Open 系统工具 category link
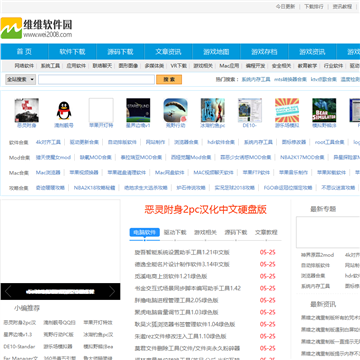 coord(50,66)
